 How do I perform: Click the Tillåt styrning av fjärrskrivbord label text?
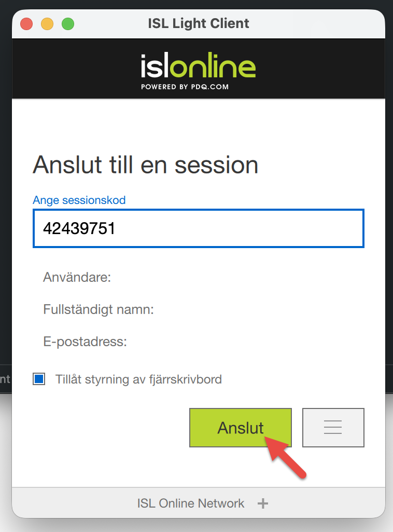point(138,379)
